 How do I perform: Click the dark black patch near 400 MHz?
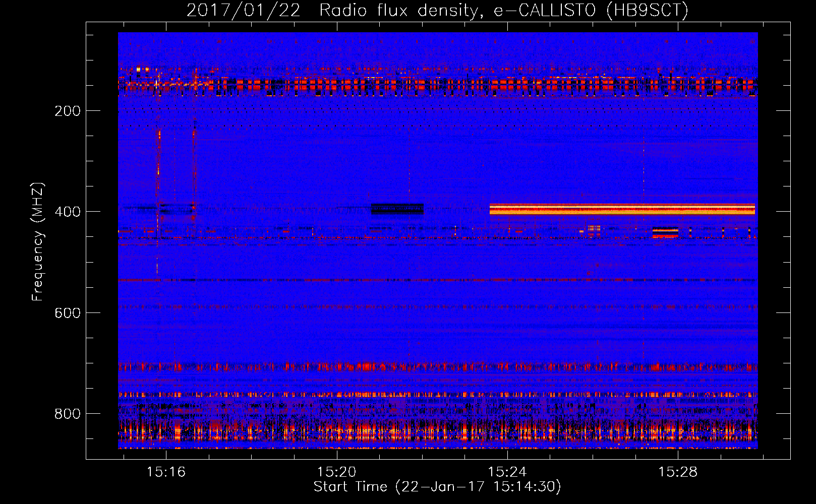[397, 209]
